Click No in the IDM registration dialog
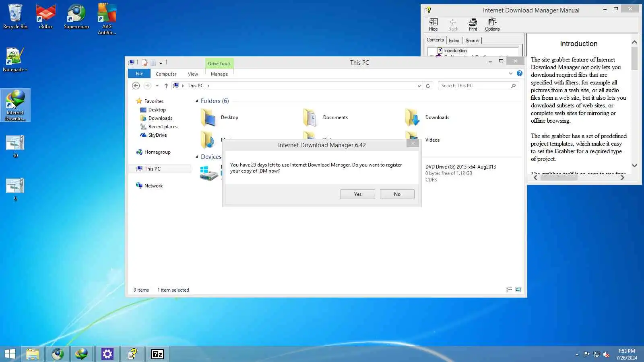 tap(397, 194)
